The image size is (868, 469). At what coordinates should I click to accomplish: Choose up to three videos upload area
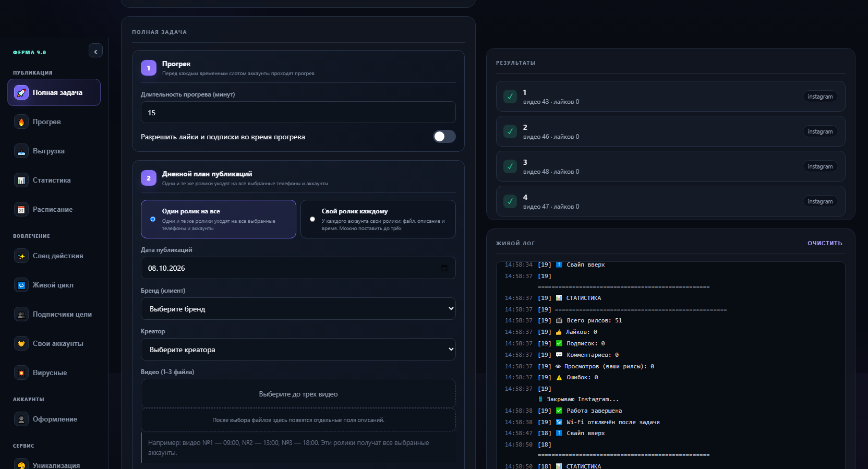pos(298,394)
